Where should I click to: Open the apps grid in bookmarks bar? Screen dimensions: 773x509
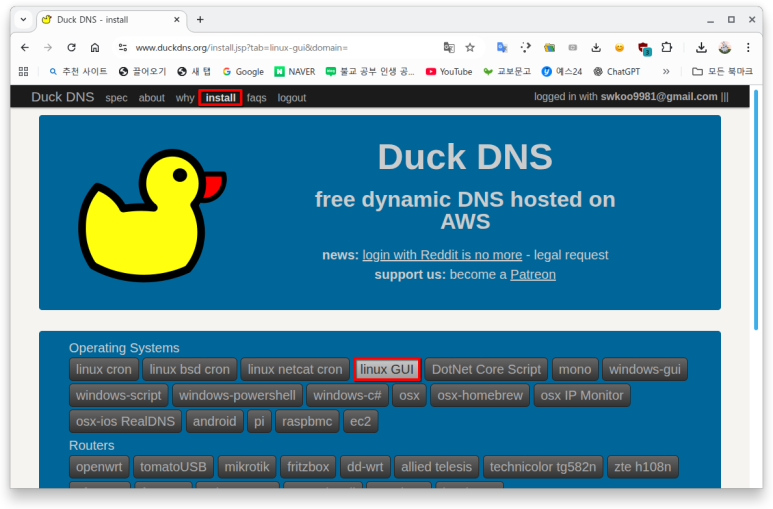coord(23,72)
